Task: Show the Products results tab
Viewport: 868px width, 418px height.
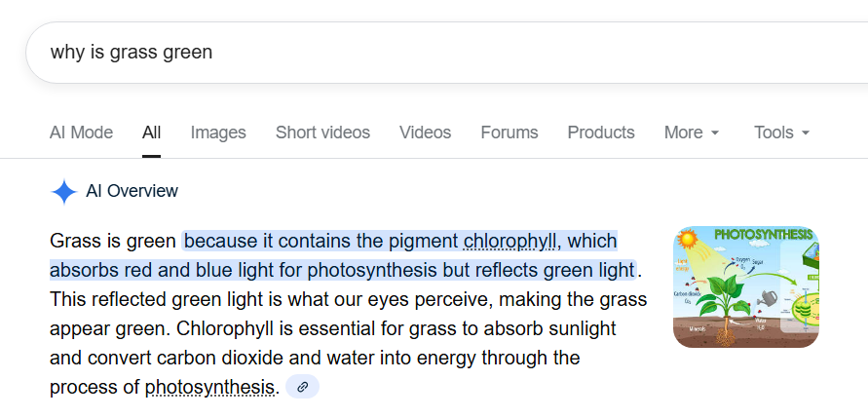Action: coord(600,133)
